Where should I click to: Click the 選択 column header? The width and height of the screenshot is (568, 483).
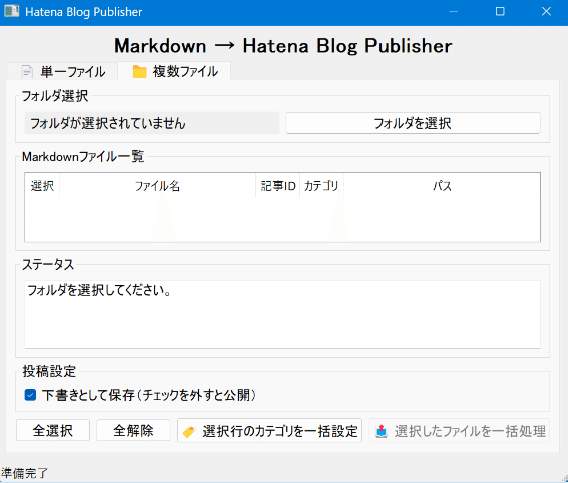pyautogui.click(x=42, y=186)
